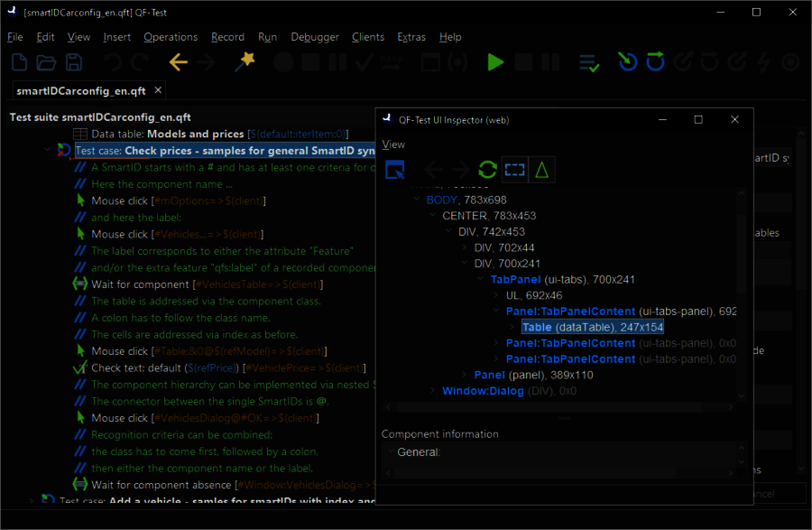812x530 pixels.
Task: Toggle the dashed rectangle highlight button
Action: [514, 169]
